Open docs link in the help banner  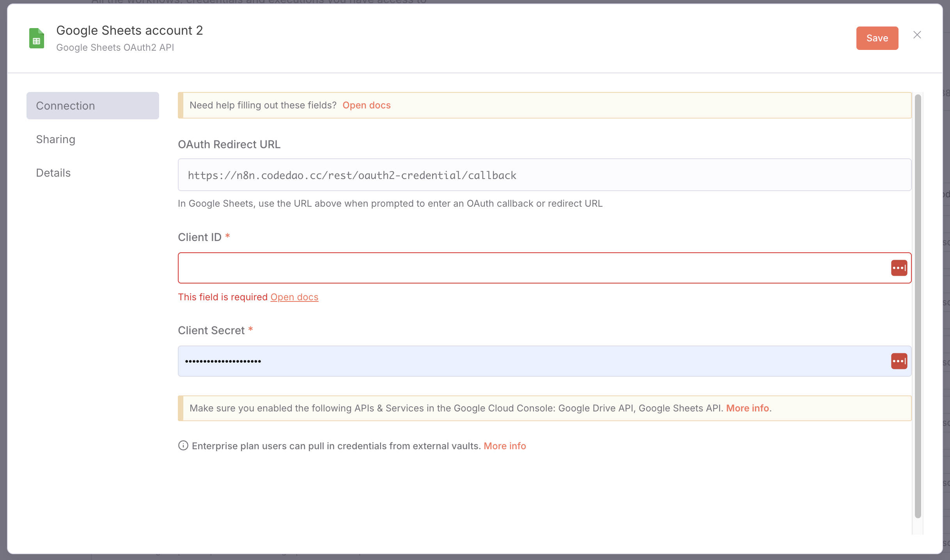pos(367,105)
